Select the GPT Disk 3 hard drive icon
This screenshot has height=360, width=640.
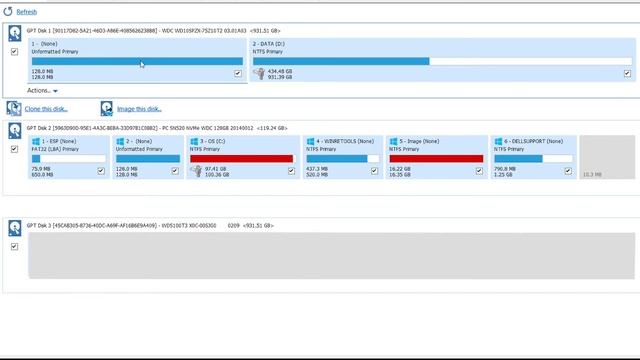[15, 228]
